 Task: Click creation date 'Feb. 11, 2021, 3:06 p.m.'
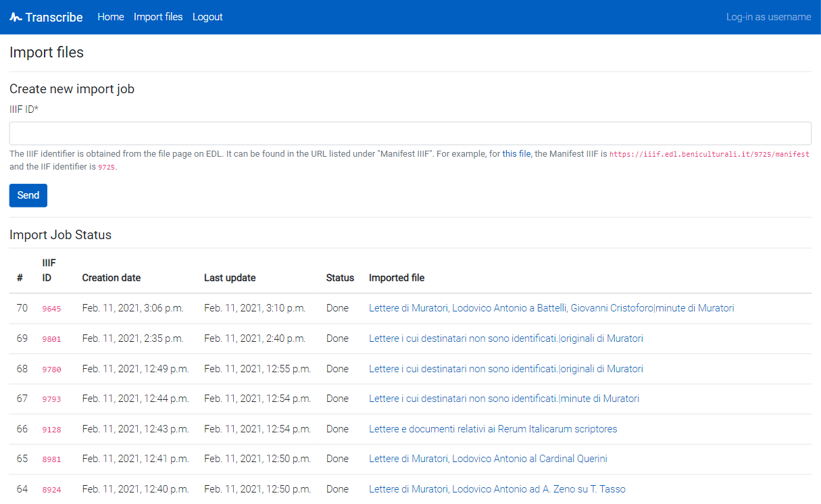133,308
